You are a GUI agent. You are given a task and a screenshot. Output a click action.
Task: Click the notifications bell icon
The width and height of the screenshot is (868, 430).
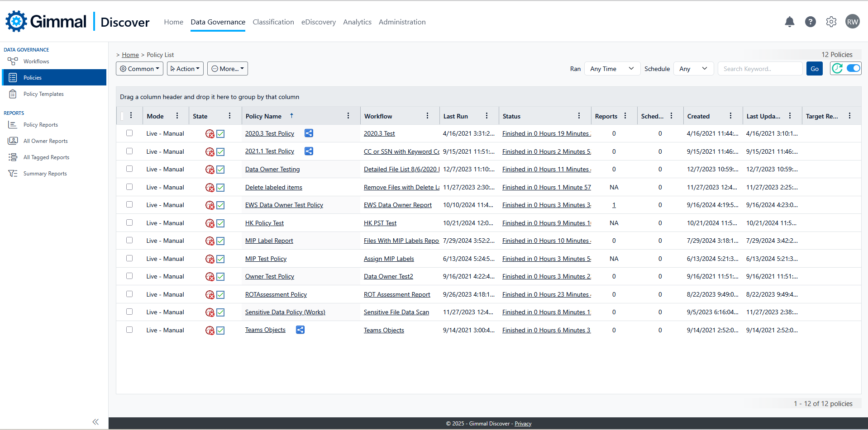point(789,22)
